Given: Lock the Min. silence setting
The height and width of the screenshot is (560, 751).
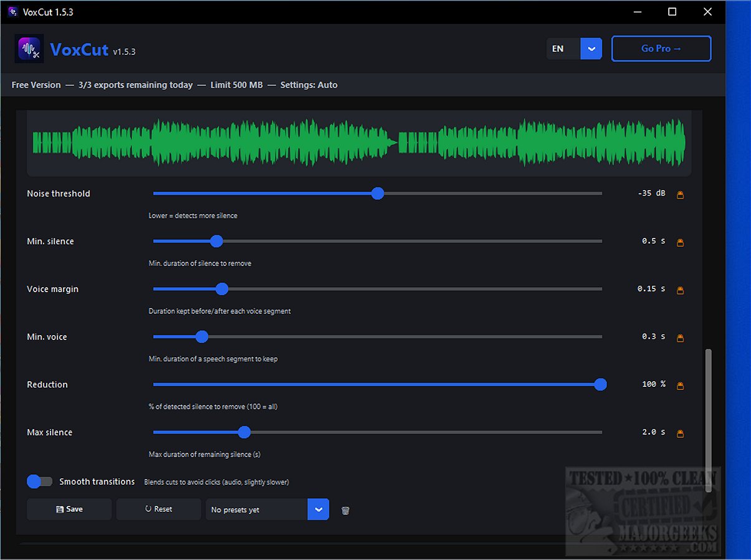Looking at the screenshot, I should (x=680, y=242).
